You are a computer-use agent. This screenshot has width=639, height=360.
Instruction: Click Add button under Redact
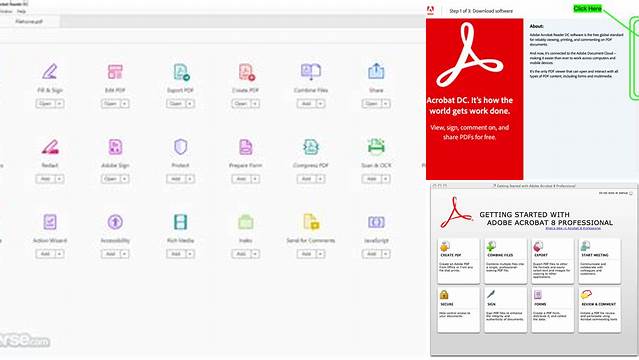pos(46,179)
